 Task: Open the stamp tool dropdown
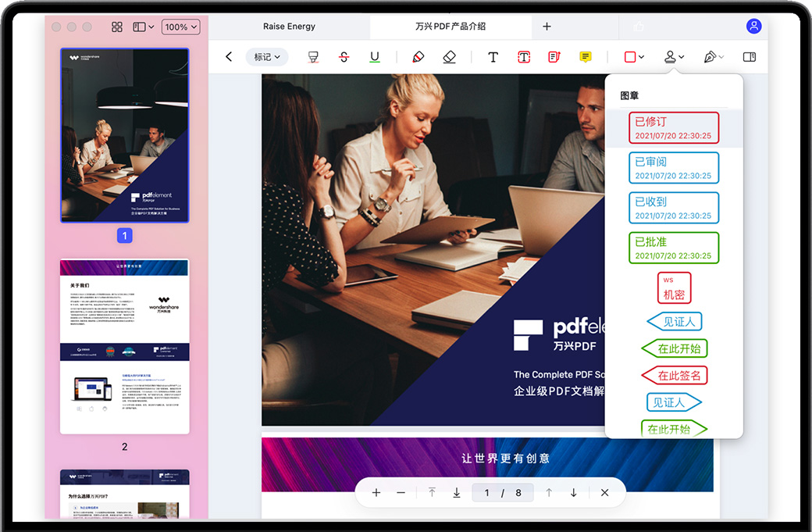click(x=675, y=57)
